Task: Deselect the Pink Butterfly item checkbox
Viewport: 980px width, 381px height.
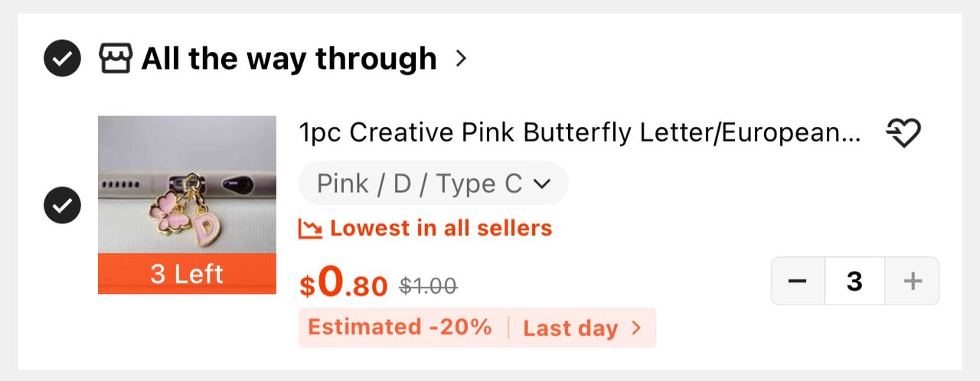Action: (x=63, y=205)
